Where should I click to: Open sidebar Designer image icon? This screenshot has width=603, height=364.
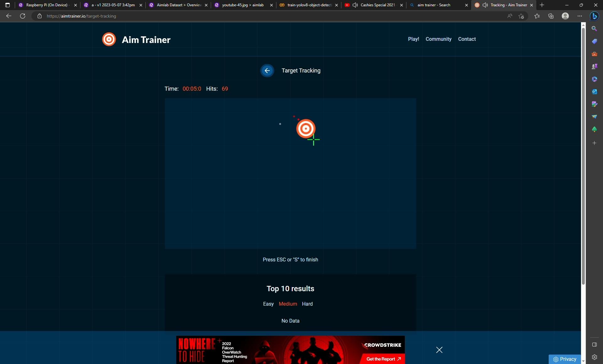(594, 104)
